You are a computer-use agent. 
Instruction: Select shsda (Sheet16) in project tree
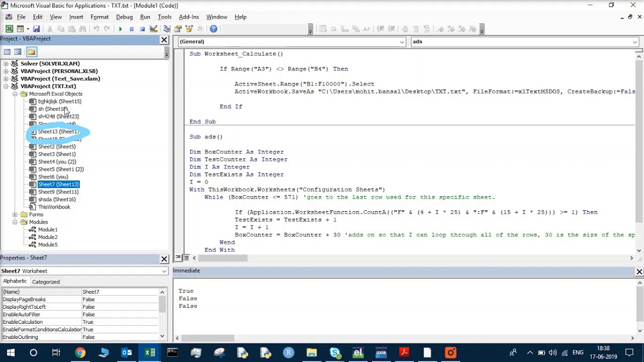pos(57,199)
